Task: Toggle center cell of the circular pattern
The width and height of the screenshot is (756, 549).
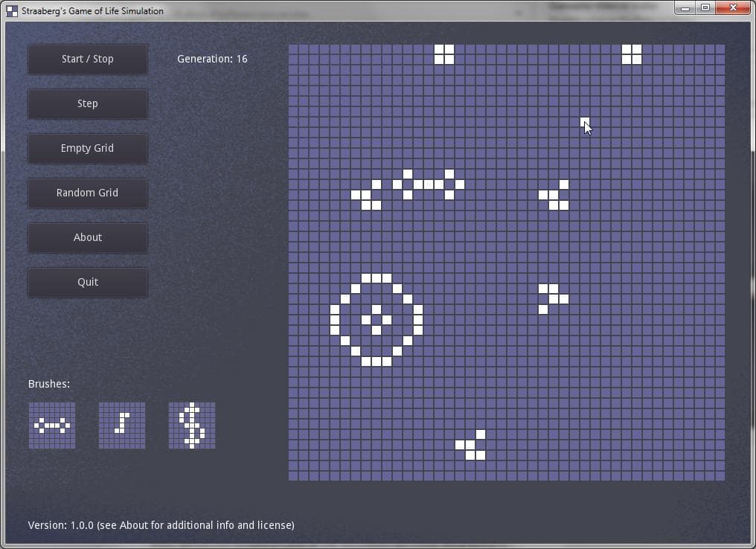Action: click(376, 320)
